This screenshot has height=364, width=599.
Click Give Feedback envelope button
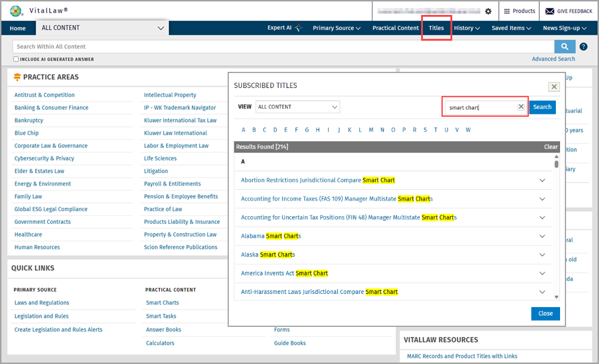point(569,11)
